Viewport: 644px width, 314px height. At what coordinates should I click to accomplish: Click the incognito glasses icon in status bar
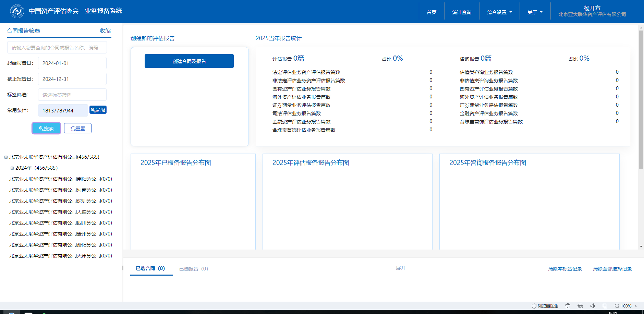click(580, 306)
